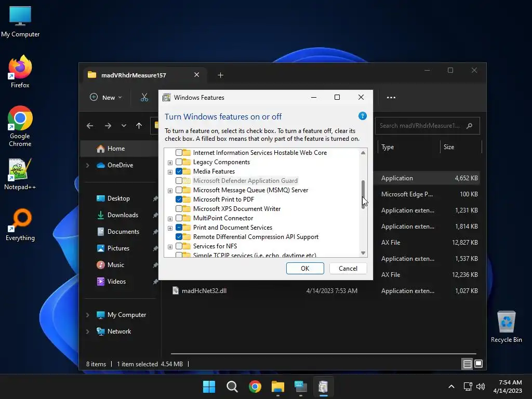Go forward with Explorer's forward arrow
532x399 pixels.
[108, 126]
